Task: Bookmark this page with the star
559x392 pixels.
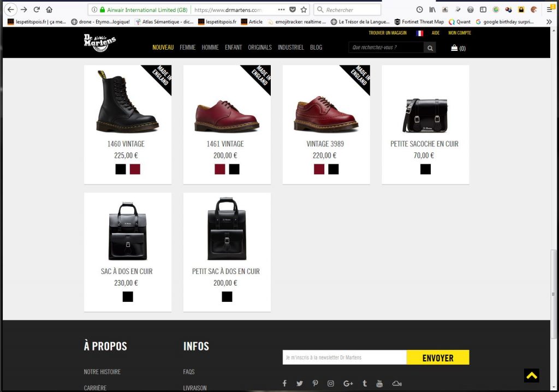Action: coord(304,10)
